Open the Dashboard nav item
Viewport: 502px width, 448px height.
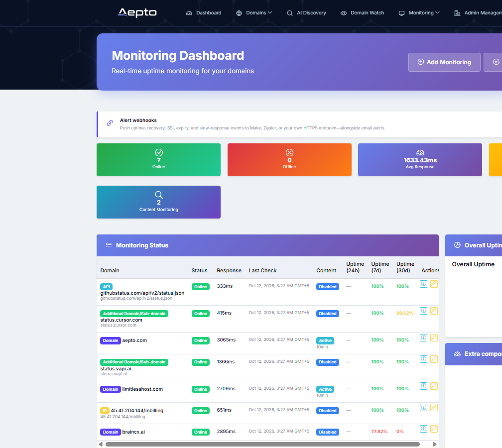204,13
